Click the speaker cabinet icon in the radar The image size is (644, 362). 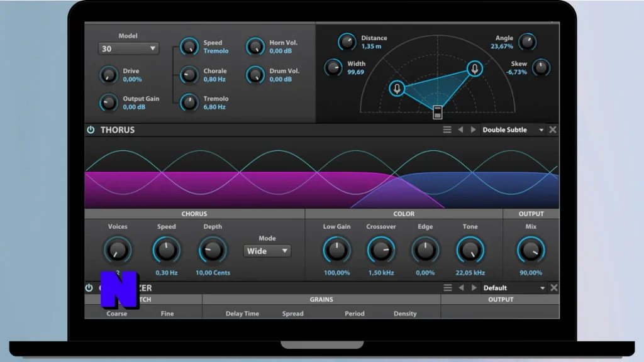[438, 112]
